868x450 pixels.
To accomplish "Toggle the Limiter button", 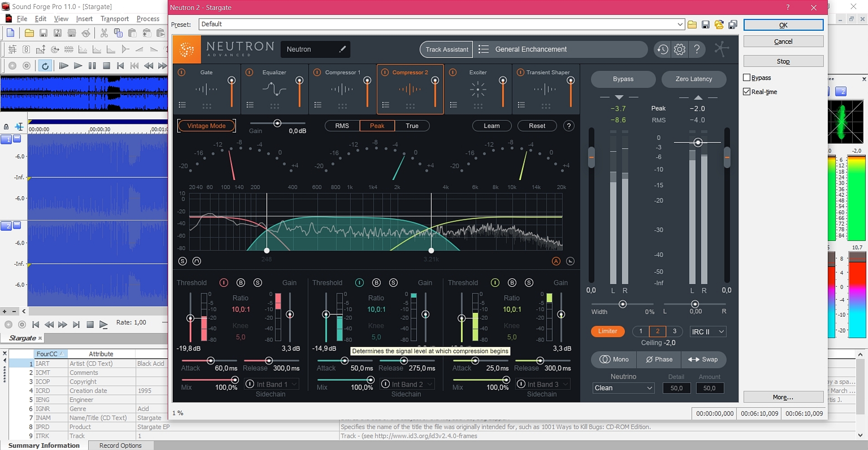I will click(x=608, y=332).
